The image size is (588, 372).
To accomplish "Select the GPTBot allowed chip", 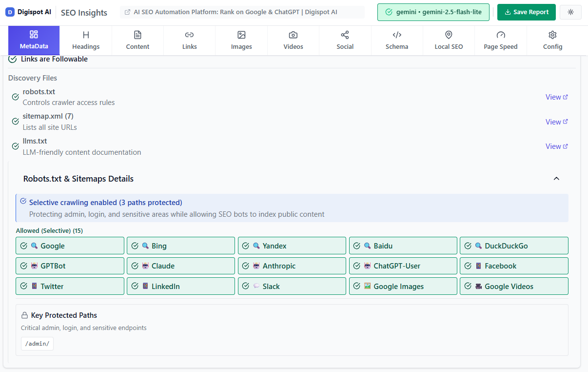I will coord(70,266).
